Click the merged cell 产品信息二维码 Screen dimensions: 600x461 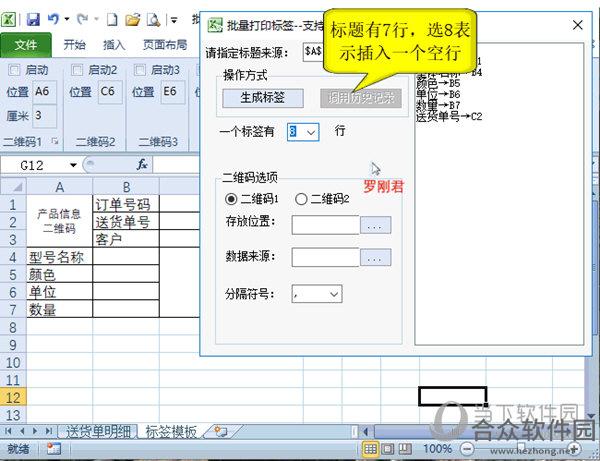pyautogui.click(x=59, y=221)
